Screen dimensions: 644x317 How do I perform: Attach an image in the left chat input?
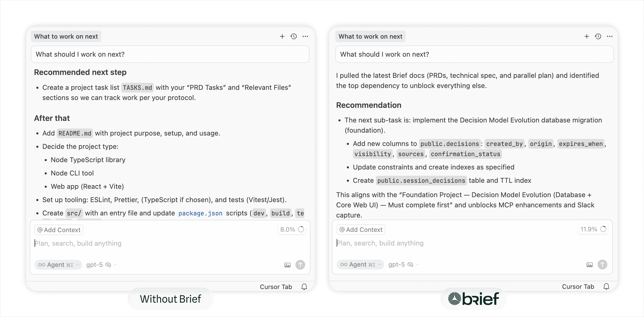[287, 265]
